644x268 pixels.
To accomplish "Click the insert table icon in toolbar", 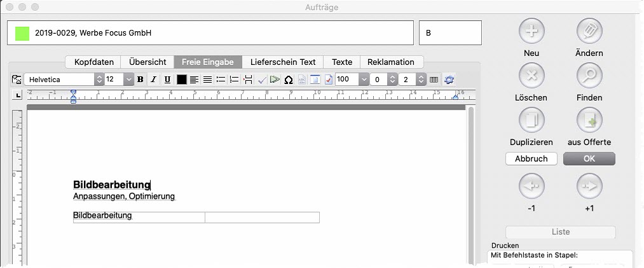I will click(434, 80).
